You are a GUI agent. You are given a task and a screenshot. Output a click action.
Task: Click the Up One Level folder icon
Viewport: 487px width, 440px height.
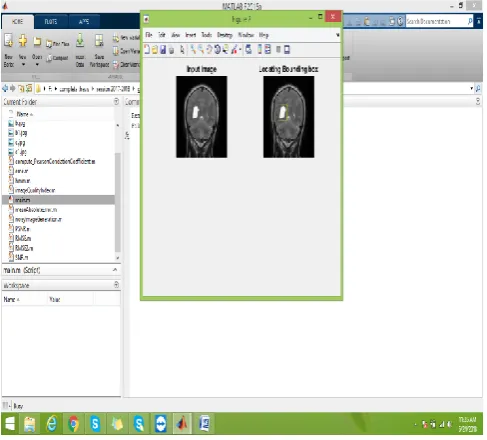[21, 89]
